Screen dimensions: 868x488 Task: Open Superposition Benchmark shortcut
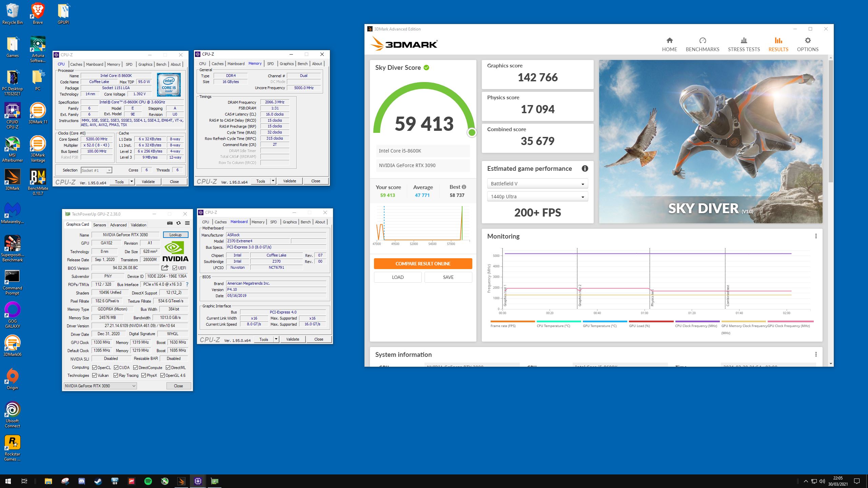(x=13, y=249)
